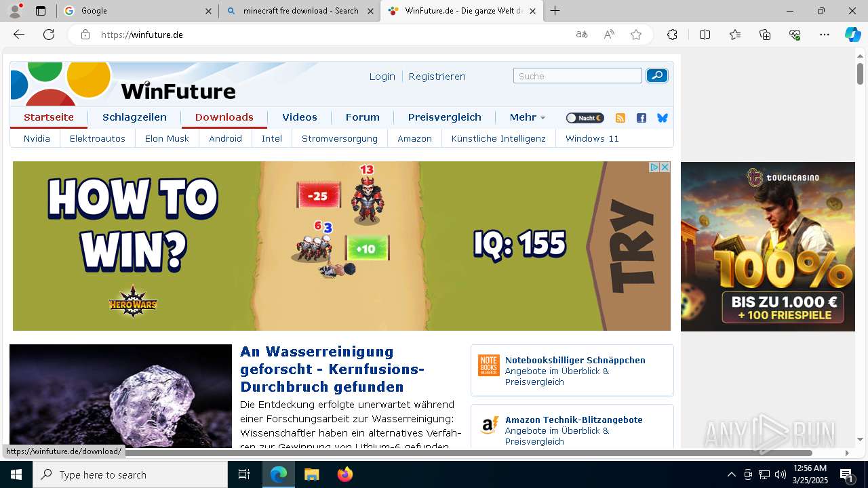Screen dimensions: 868x488
Task: Open the Intel topic link
Action: click(272, 138)
